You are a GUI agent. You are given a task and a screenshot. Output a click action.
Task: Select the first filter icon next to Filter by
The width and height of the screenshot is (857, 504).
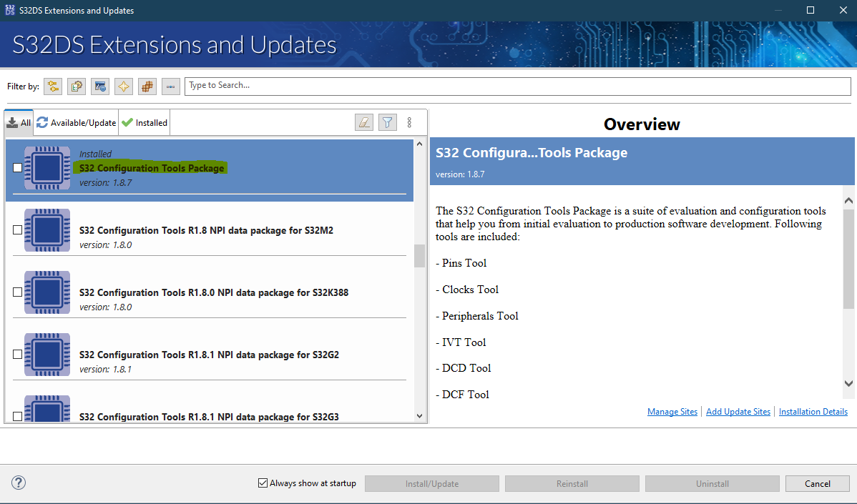point(52,86)
